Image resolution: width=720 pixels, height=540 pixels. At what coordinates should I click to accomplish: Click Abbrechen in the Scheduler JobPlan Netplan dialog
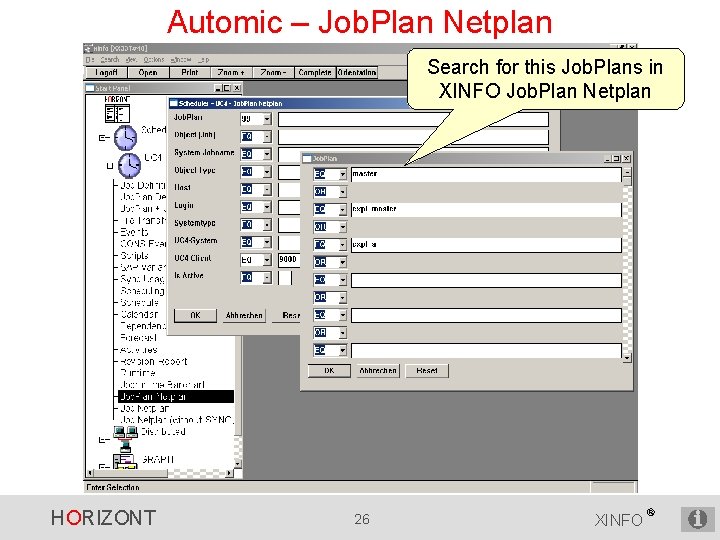(244, 315)
